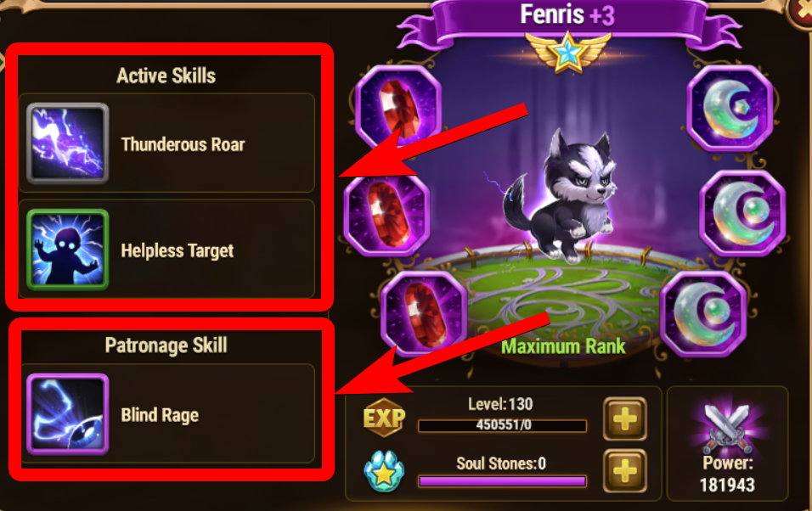Open the top crescent moon item slot
This screenshot has height=511, width=812.
[x=730, y=108]
